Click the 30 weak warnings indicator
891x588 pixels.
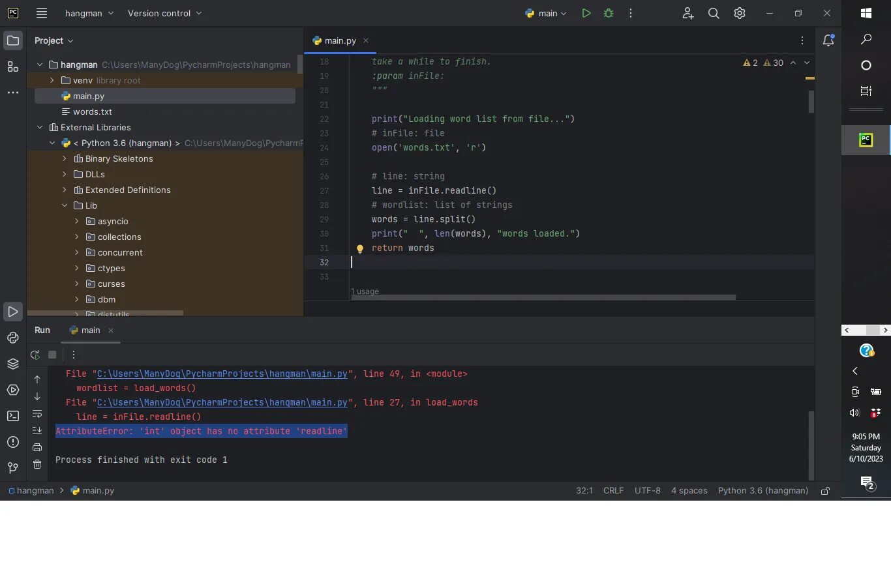[x=774, y=63]
